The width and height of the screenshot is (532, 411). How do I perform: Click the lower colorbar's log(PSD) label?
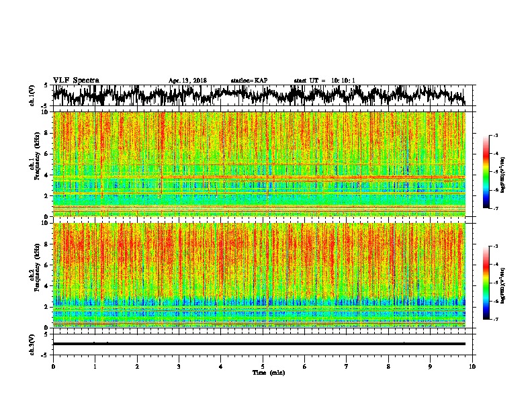point(503,285)
